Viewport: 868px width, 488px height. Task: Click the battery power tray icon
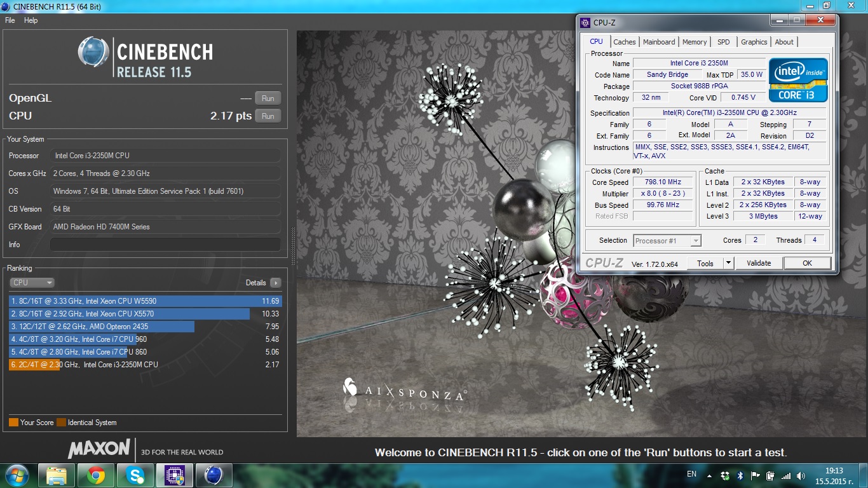(770, 475)
